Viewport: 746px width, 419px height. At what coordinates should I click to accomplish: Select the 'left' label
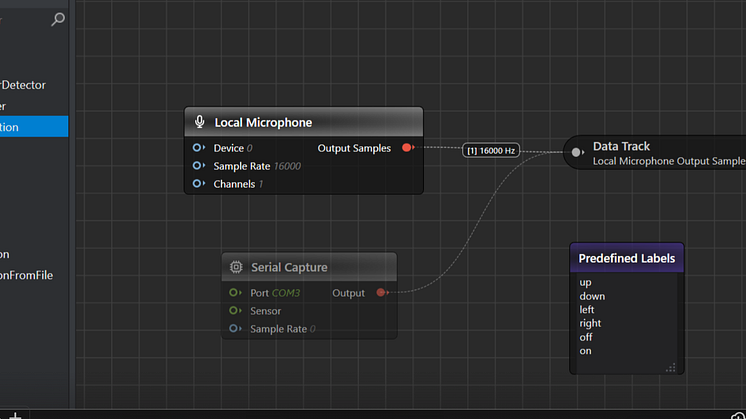587,310
